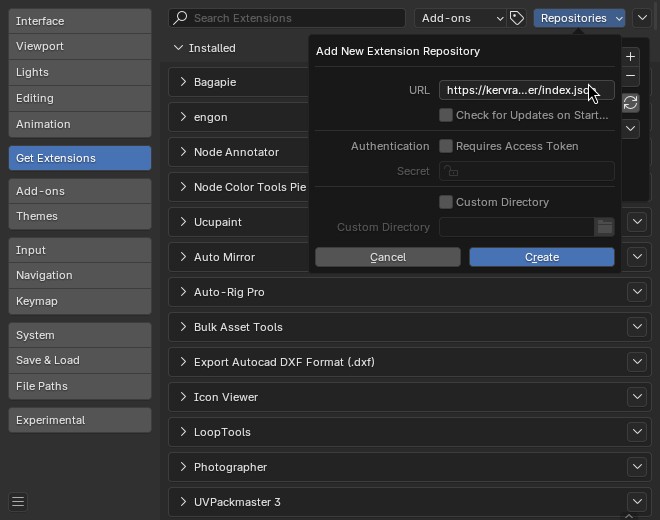Screen dimensions: 660x520
Task: Click the repository URL field
Action: click(527, 90)
